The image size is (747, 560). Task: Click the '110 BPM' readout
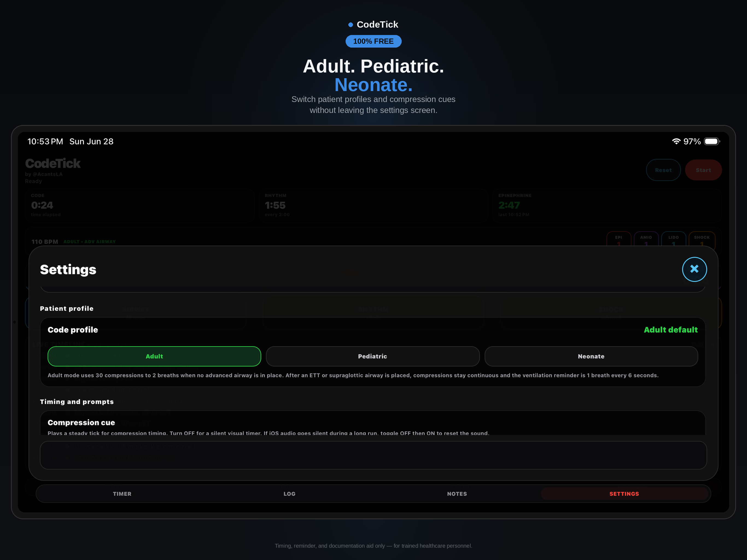tap(45, 242)
